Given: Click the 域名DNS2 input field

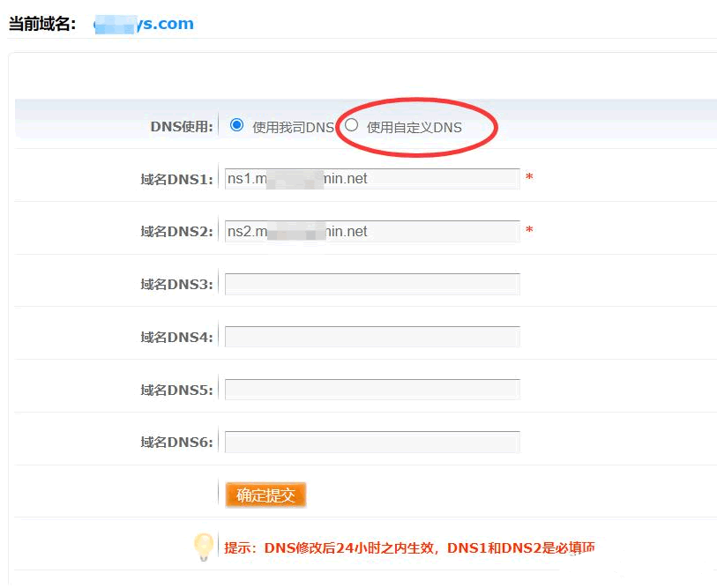Looking at the screenshot, I should click(371, 232).
